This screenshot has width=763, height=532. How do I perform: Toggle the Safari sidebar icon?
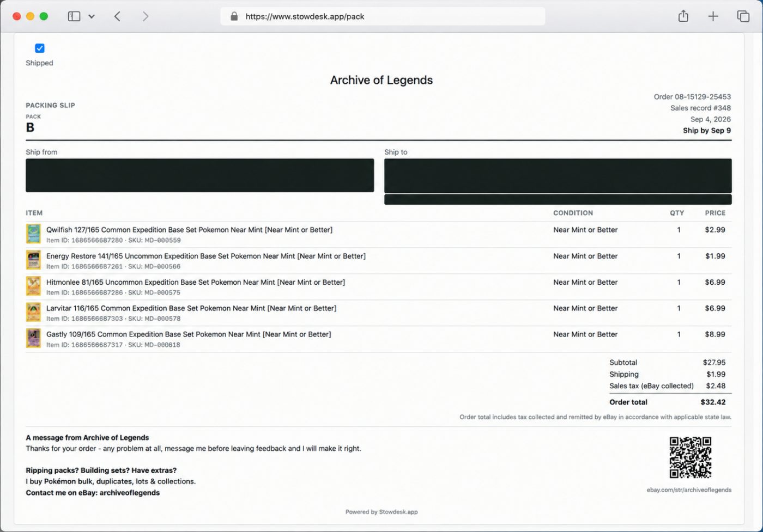point(74,16)
